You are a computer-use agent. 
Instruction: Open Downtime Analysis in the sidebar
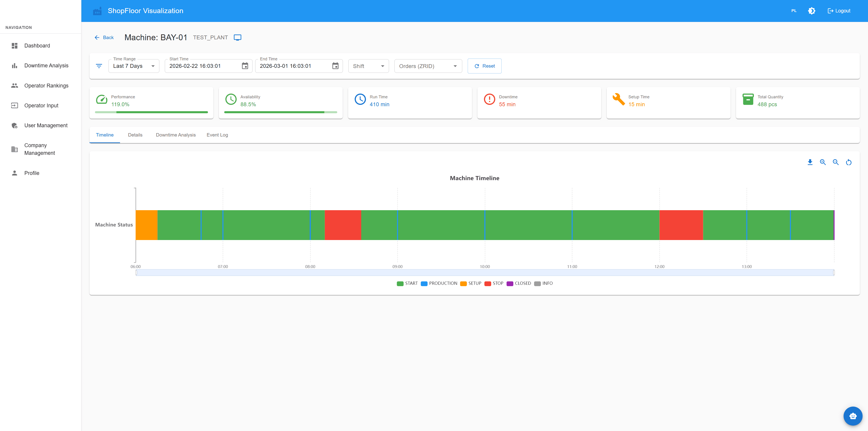(40, 65)
